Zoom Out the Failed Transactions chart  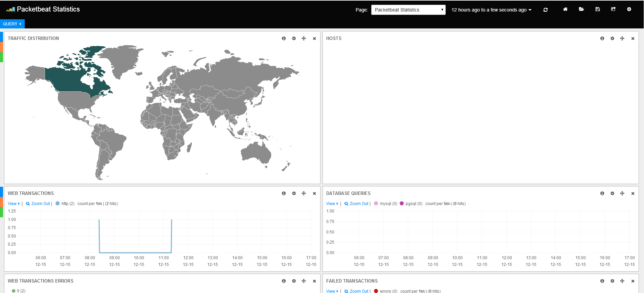tap(356, 291)
